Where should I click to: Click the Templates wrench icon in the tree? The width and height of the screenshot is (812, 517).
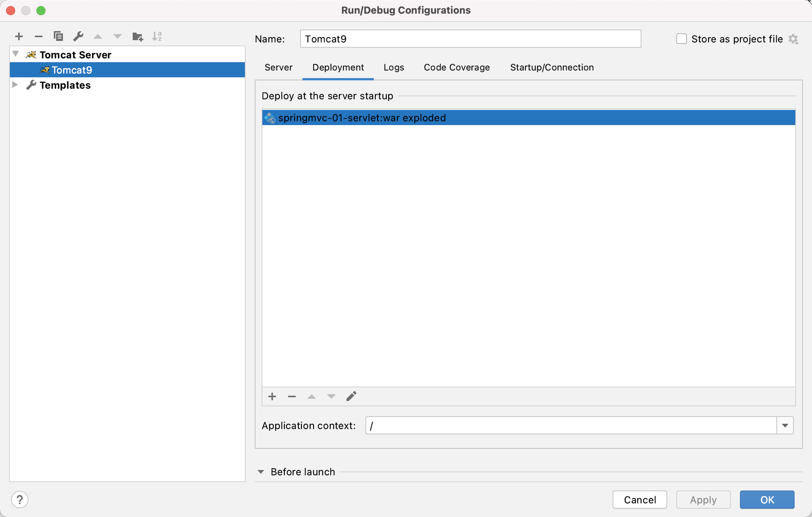point(31,85)
